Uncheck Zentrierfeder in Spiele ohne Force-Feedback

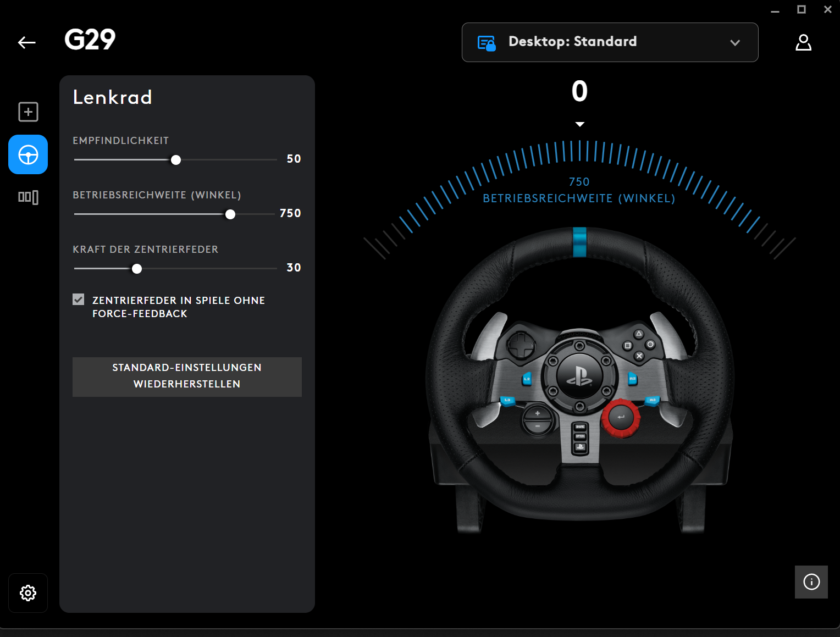click(79, 300)
